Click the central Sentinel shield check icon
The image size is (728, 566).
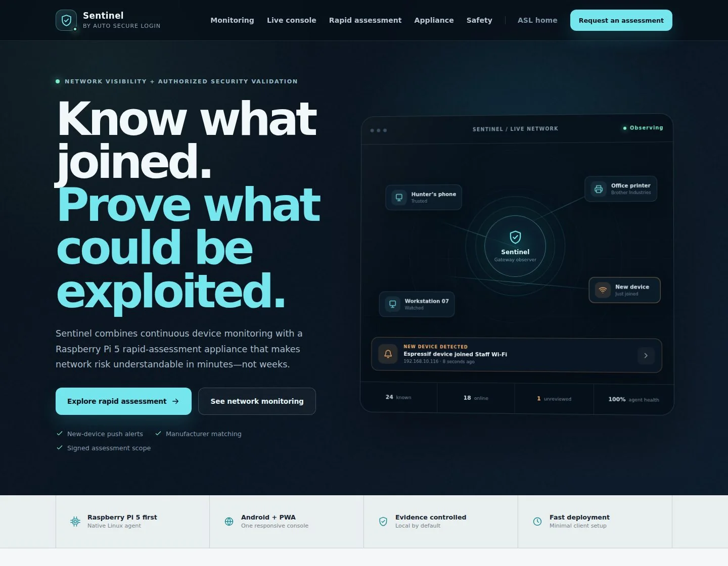tap(515, 237)
